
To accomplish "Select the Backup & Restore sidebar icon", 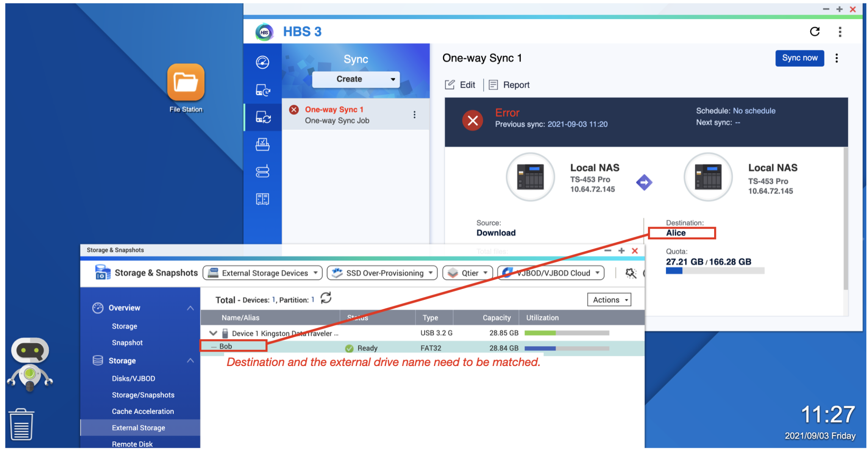I will pyautogui.click(x=263, y=89).
